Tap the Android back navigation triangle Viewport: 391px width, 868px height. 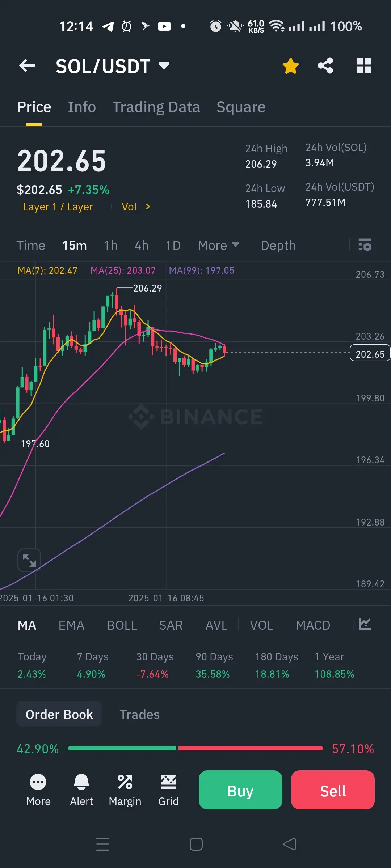pyautogui.click(x=290, y=844)
